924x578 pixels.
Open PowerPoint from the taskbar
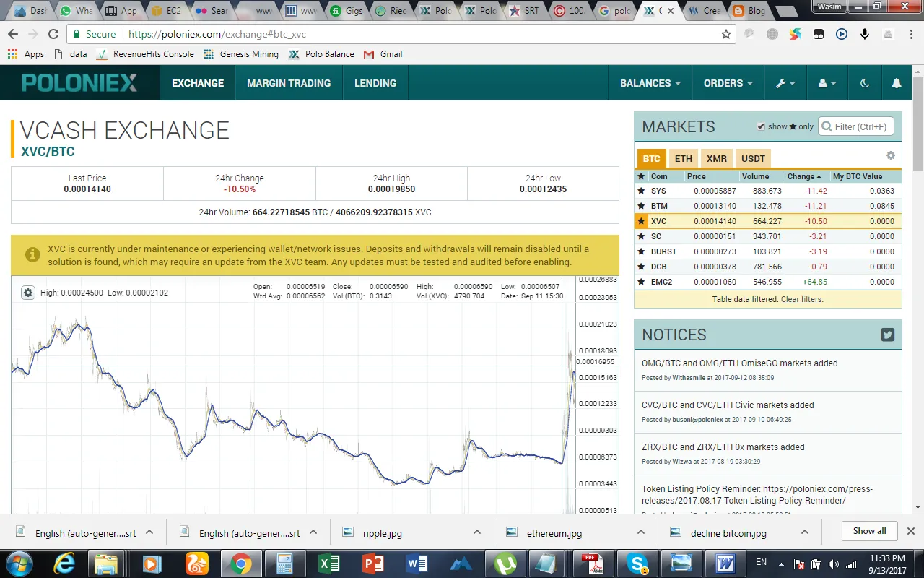(372, 564)
